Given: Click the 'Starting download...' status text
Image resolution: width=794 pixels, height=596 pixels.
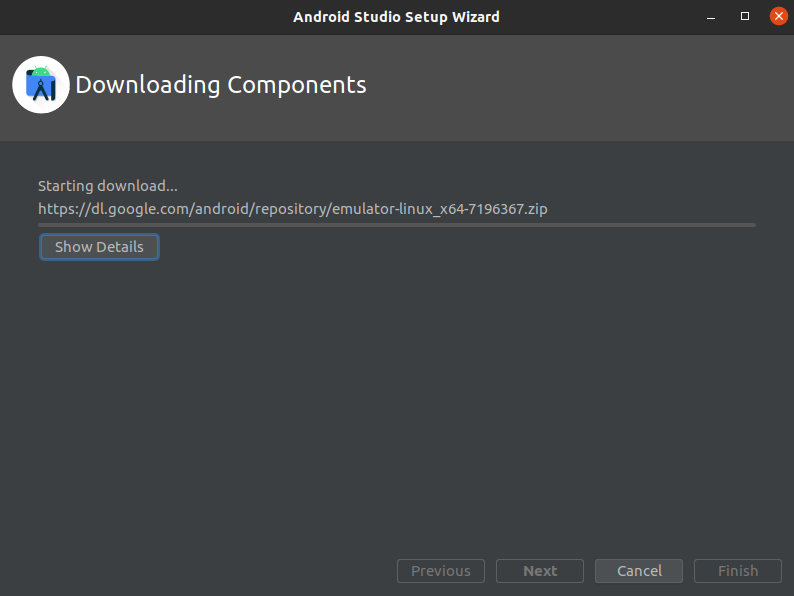Looking at the screenshot, I should coord(108,186).
